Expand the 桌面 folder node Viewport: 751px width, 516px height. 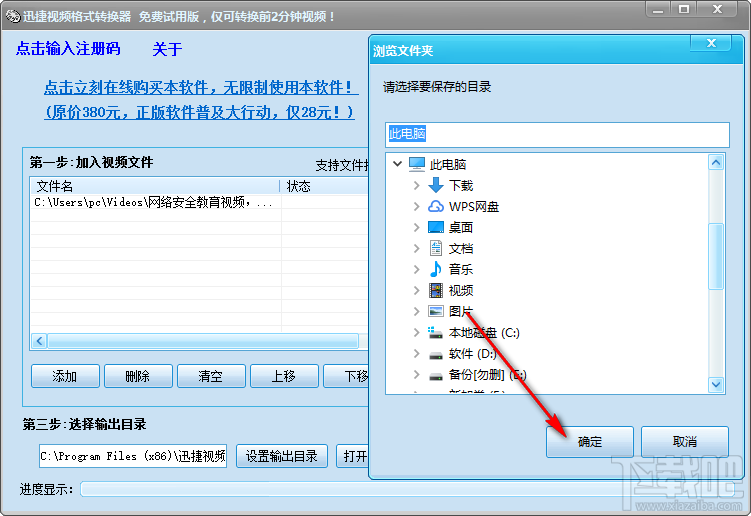click(416, 227)
